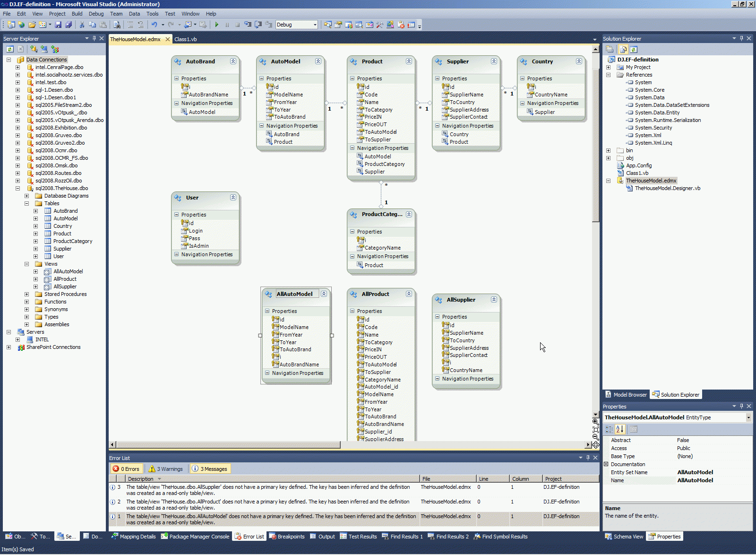Collapse the Product entity box
The image size is (756, 555).
tap(409, 61)
